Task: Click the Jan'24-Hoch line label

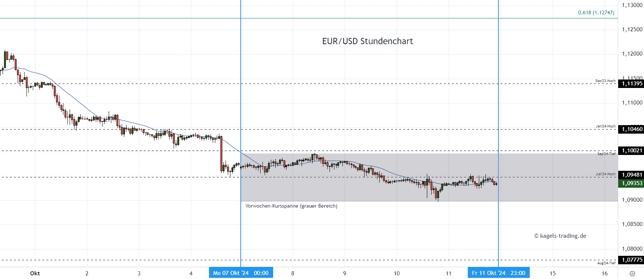Action: click(x=605, y=126)
